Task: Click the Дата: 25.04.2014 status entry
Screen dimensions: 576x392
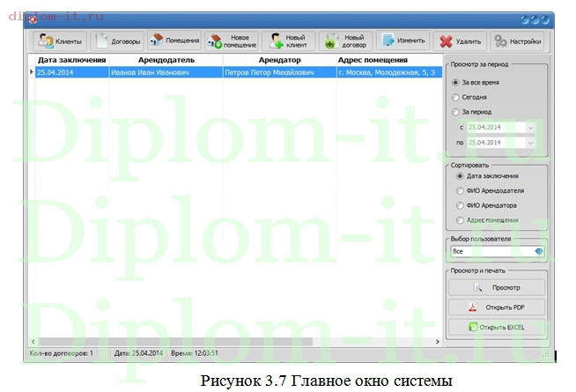Action: pyautogui.click(x=138, y=353)
